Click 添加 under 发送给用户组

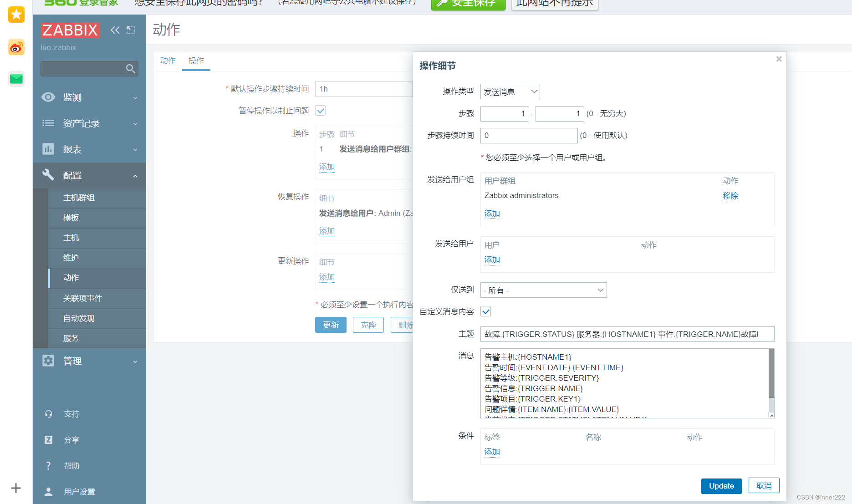click(492, 214)
